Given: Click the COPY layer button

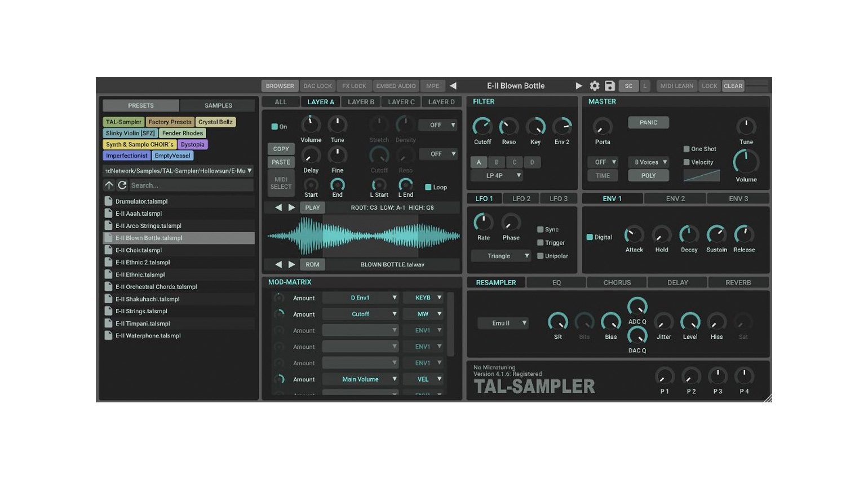Looking at the screenshot, I should pos(281,149).
